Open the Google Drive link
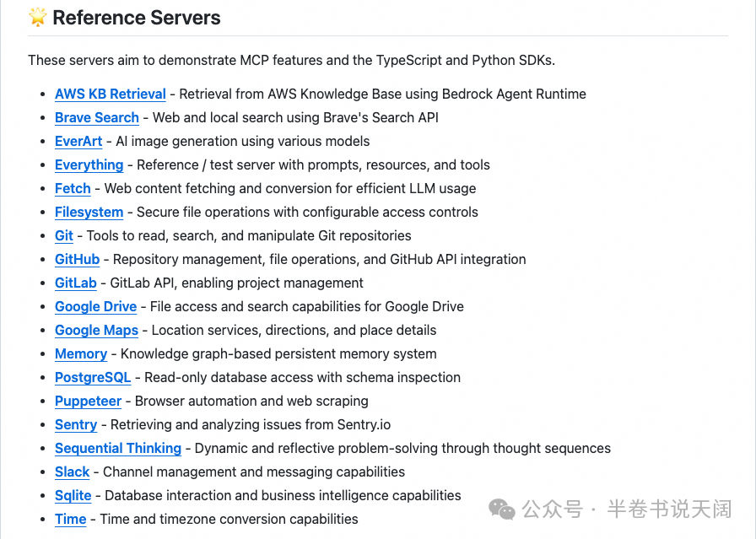Viewport: 756px width, 539px height. coord(95,307)
